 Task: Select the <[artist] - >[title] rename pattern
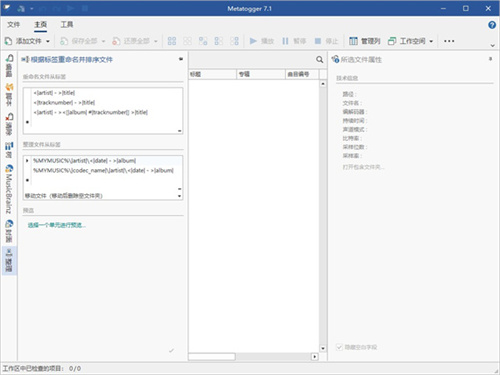click(54, 93)
